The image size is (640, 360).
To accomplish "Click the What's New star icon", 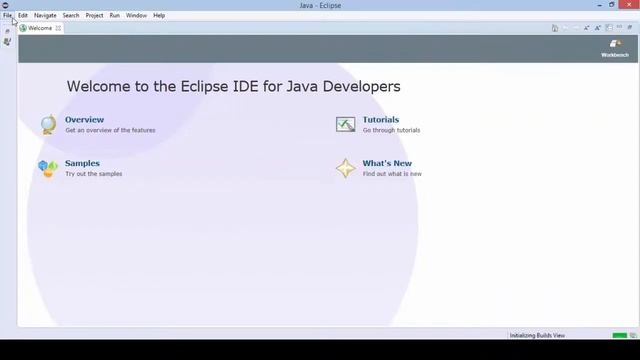I will [x=346, y=168].
